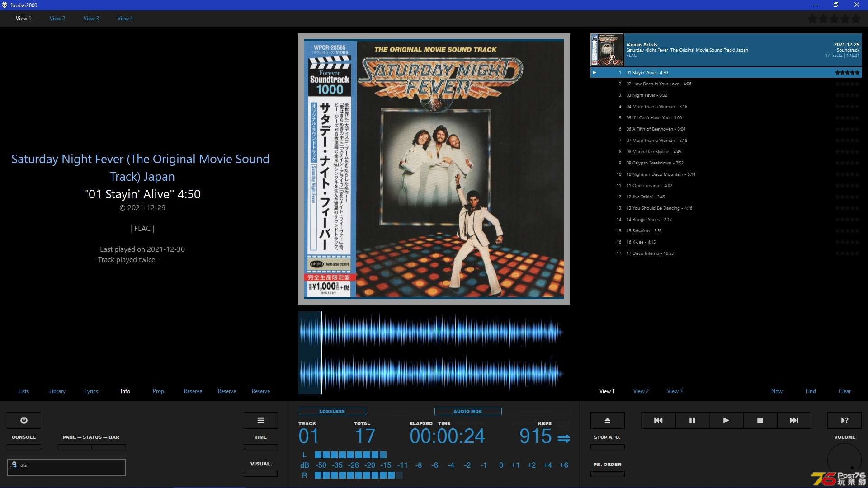Click the Clear button

point(844,391)
